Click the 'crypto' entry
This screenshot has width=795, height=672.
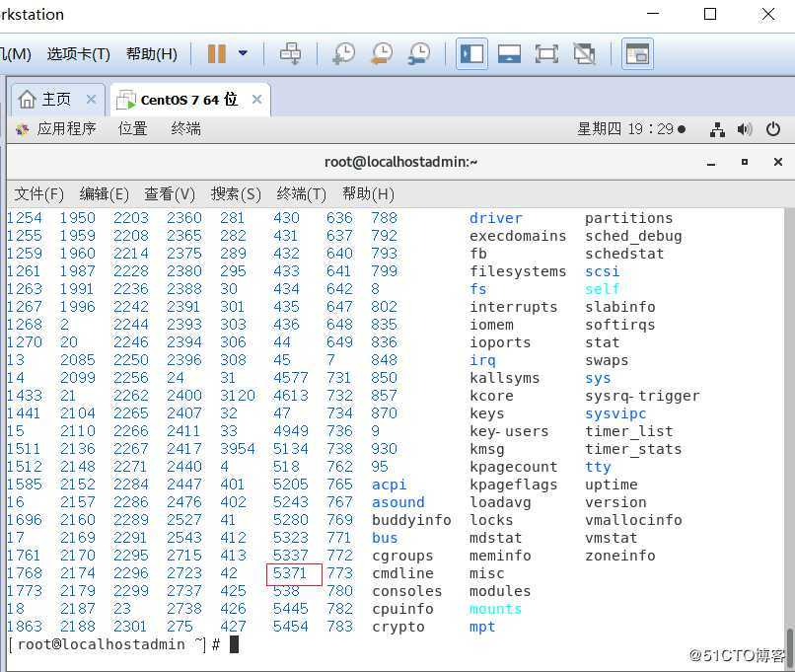(x=398, y=627)
